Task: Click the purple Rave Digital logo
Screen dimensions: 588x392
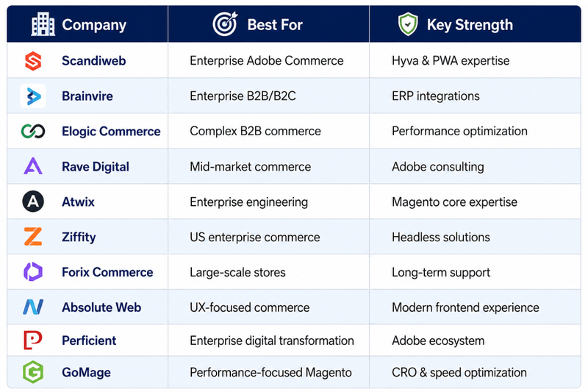Action: tap(33, 166)
